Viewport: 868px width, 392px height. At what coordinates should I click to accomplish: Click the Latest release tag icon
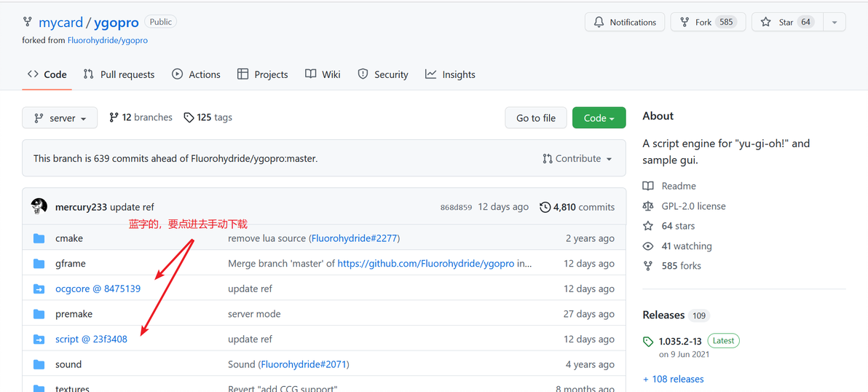[x=648, y=341]
